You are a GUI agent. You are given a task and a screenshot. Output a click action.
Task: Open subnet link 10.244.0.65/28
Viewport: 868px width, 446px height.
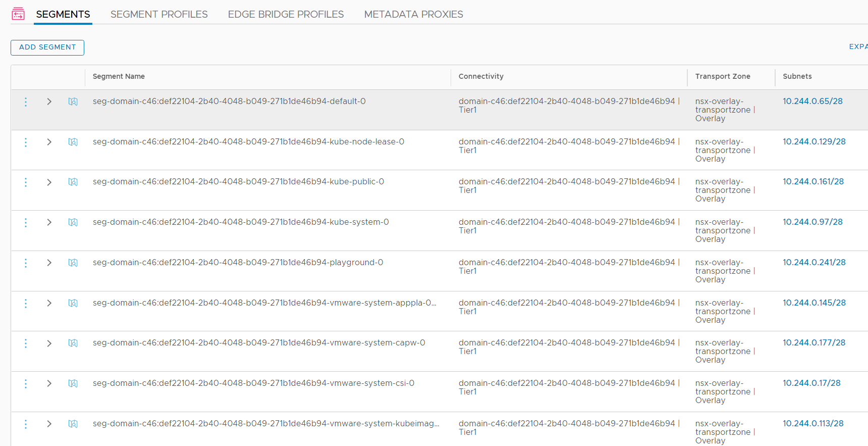812,101
